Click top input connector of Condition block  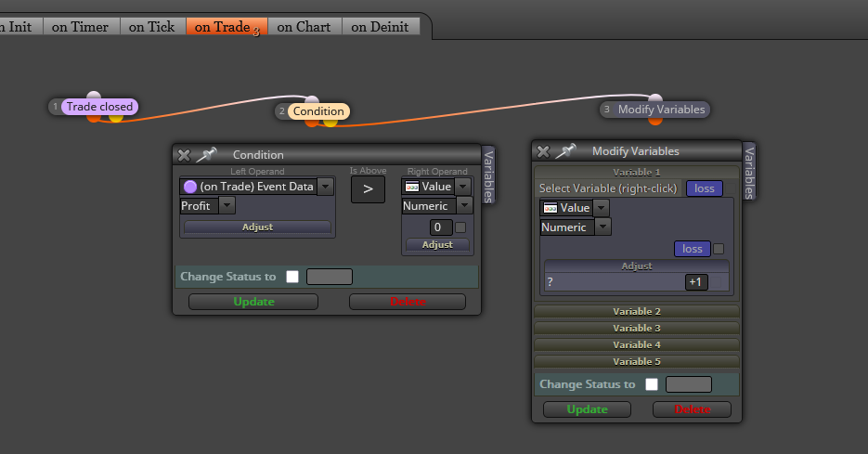312,100
